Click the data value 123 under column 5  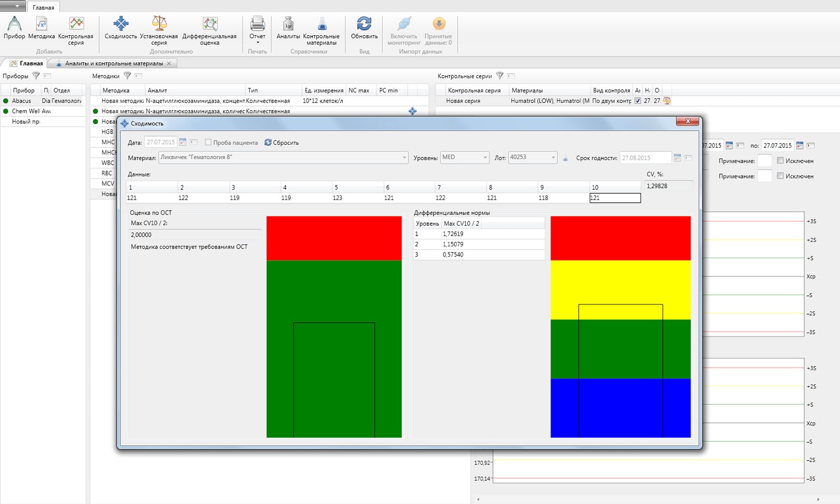pos(337,198)
